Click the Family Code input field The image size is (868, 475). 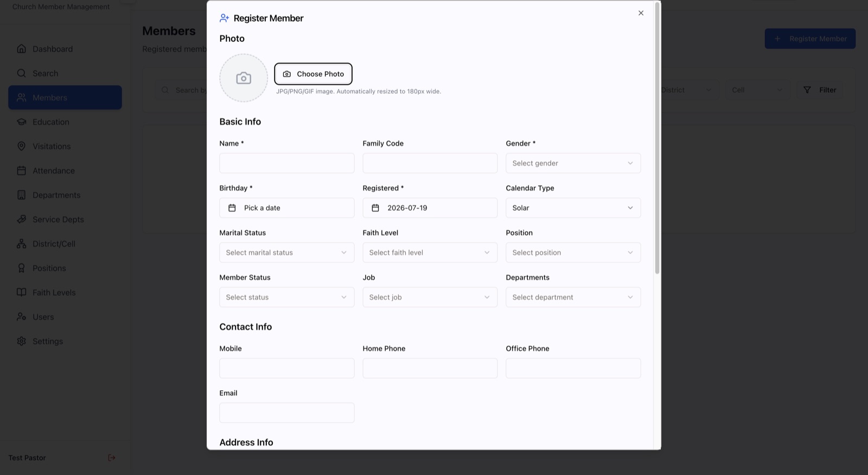[430, 163]
